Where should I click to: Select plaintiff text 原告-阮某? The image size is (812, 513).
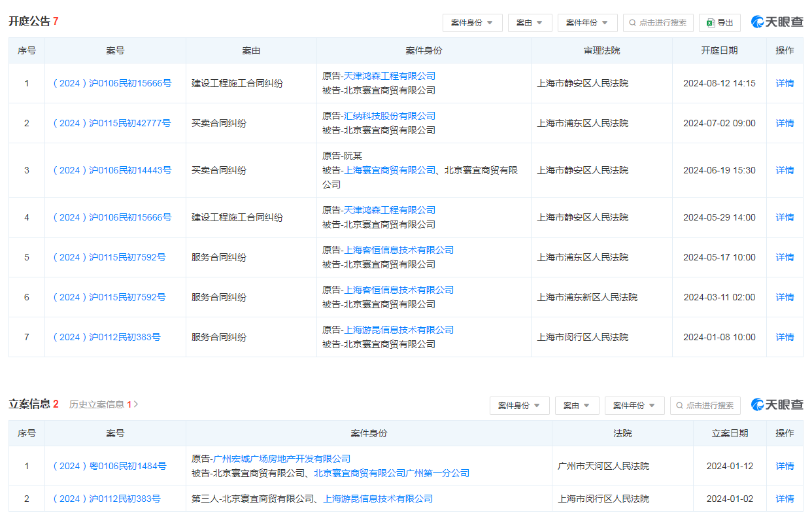click(x=343, y=156)
